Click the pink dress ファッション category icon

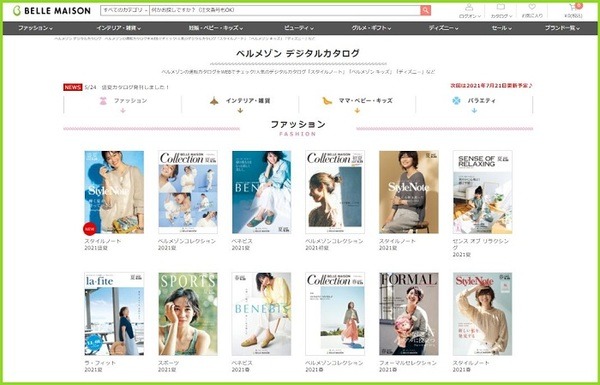point(103,101)
